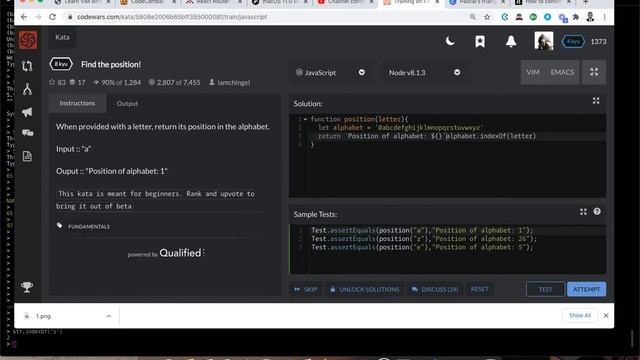
Task: Close the downloads bar
Action: (x=606, y=316)
